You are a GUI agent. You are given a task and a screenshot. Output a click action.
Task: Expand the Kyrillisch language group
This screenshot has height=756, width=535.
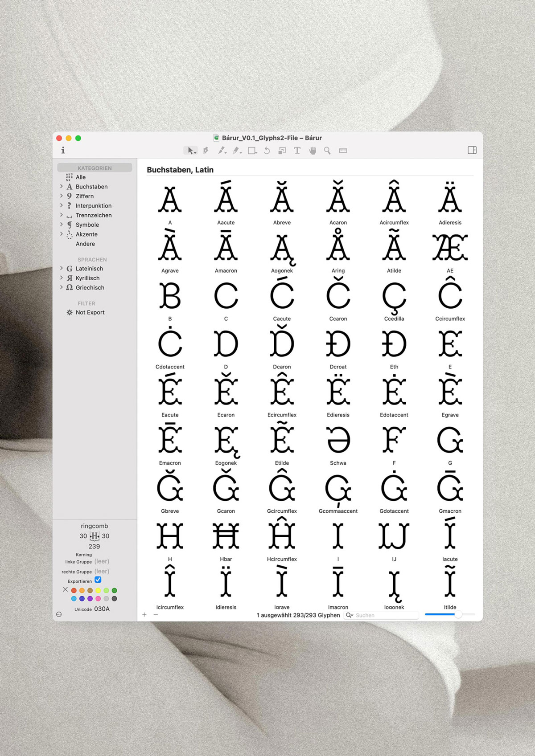62,278
